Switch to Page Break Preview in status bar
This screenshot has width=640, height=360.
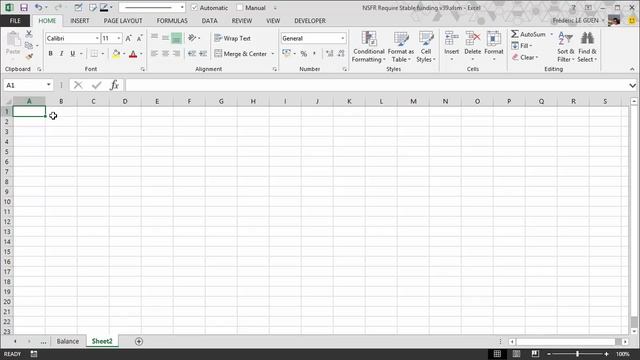coord(535,354)
